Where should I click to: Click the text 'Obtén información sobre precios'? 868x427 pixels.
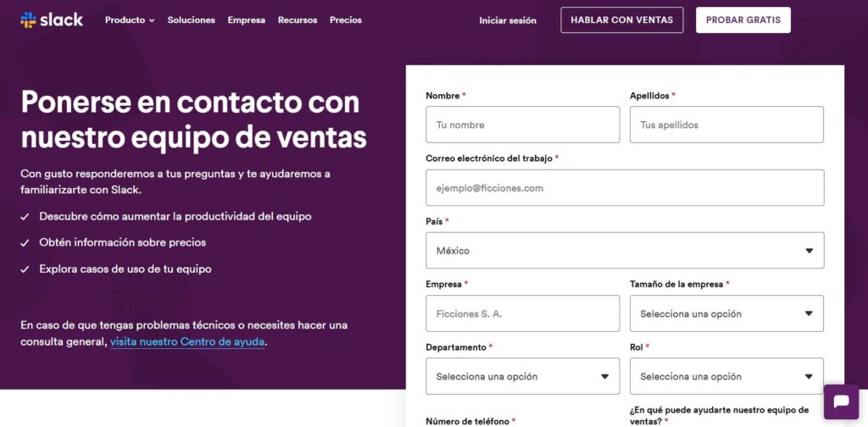point(122,242)
